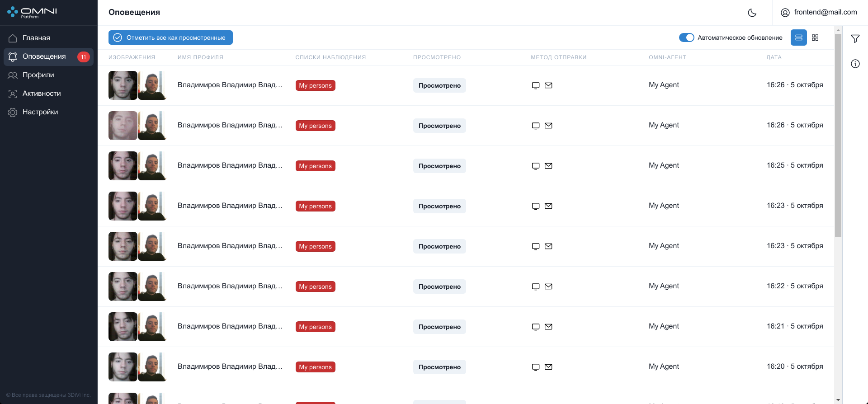Image resolution: width=868 pixels, height=404 pixels.
Task: Click date 16:22 · 5 октября
Action: (795, 286)
